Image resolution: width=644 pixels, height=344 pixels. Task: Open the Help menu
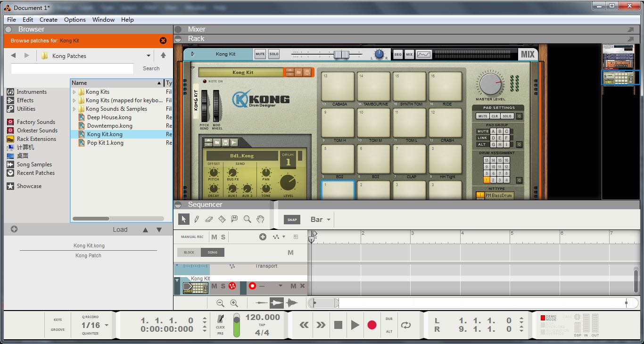click(x=127, y=19)
